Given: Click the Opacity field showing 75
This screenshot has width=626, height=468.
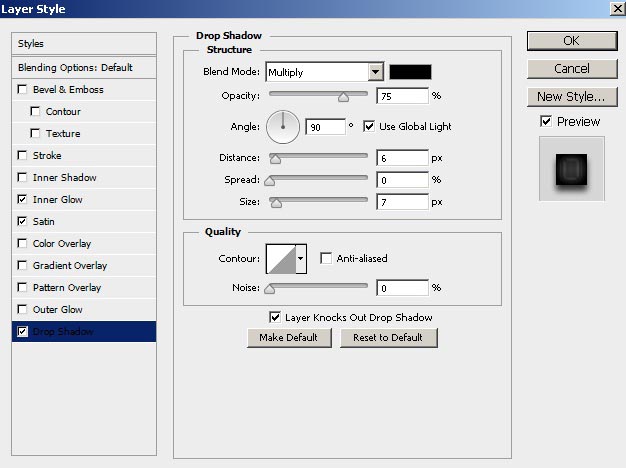Looking at the screenshot, I should (x=402, y=96).
